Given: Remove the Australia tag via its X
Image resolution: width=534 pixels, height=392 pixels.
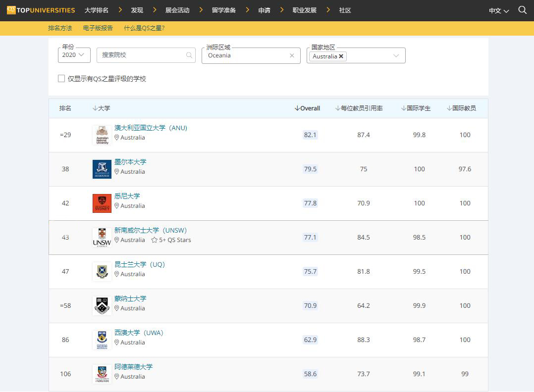Looking at the screenshot, I should point(340,56).
